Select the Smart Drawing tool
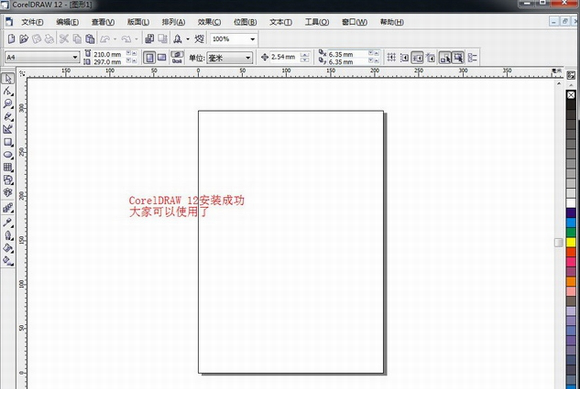The width and height of the screenshot is (580, 404). click(x=8, y=129)
